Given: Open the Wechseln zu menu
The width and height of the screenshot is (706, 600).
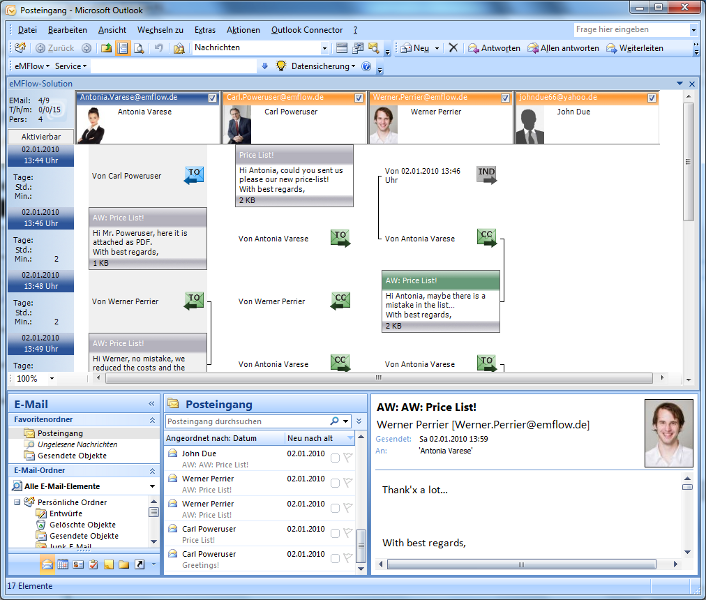Looking at the screenshot, I should pos(160,30).
